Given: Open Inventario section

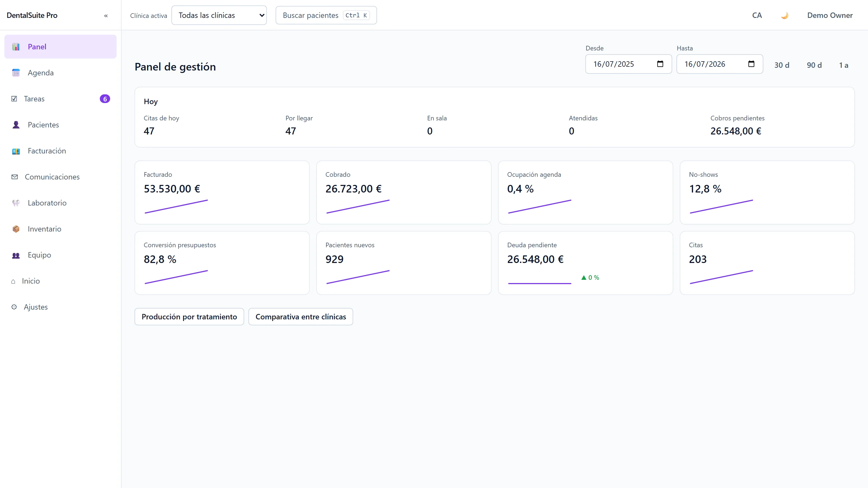Looking at the screenshot, I should tap(60, 229).
